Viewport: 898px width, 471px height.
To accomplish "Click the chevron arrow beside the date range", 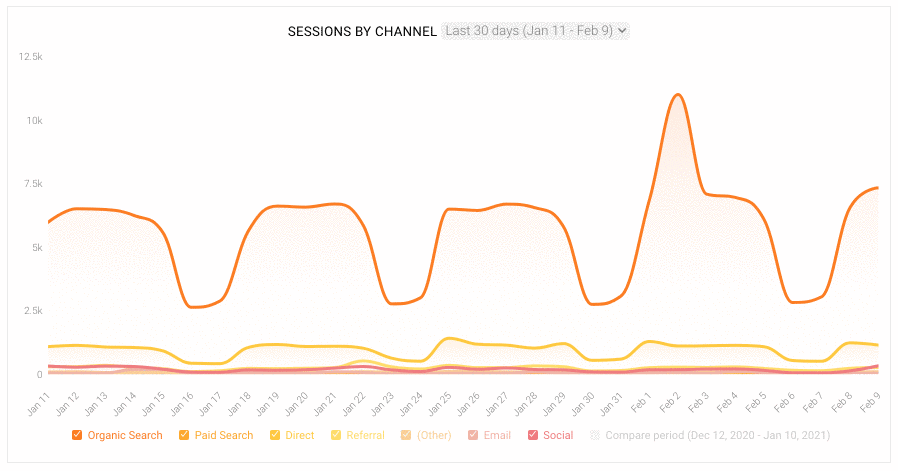I will pyautogui.click(x=622, y=31).
